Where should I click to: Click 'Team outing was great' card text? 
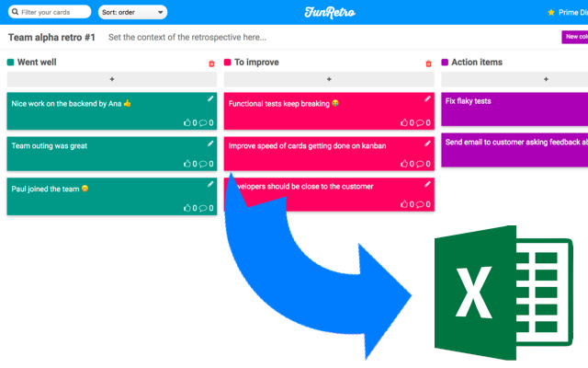49,145
